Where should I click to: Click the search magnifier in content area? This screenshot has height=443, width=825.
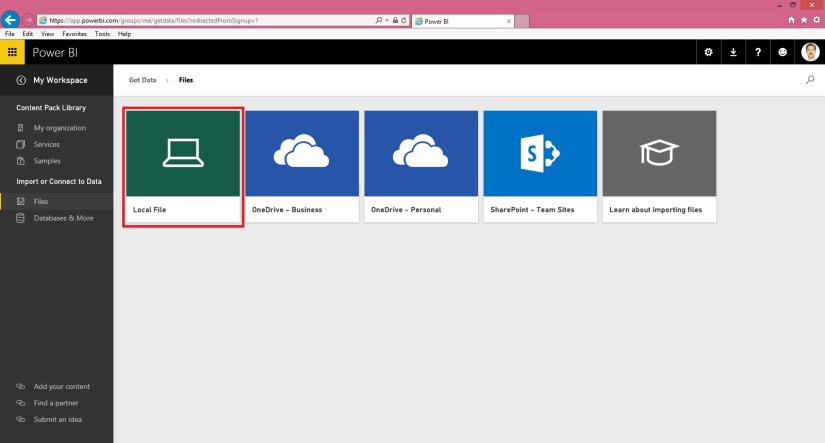(810, 80)
